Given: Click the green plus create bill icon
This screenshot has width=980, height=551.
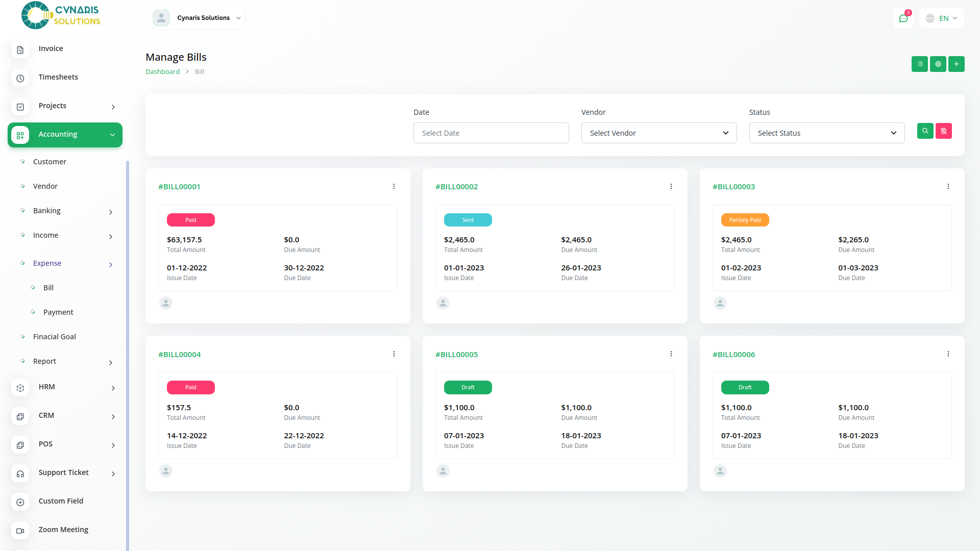Looking at the screenshot, I should (x=956, y=64).
